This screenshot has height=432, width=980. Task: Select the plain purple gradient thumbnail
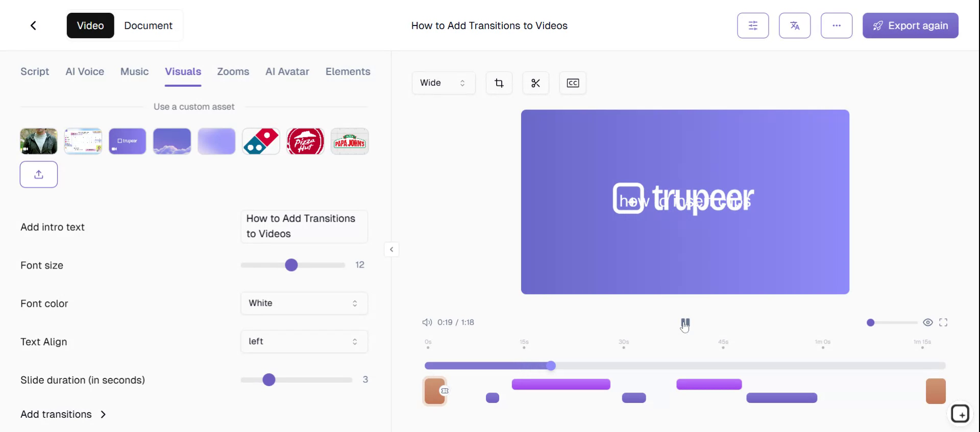point(216,141)
